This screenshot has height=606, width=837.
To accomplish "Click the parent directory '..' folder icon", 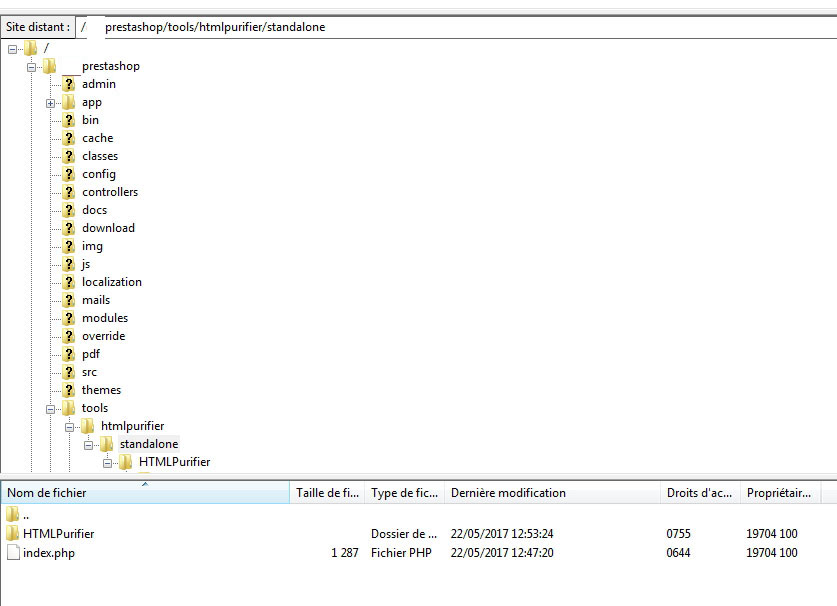I will click(x=13, y=515).
